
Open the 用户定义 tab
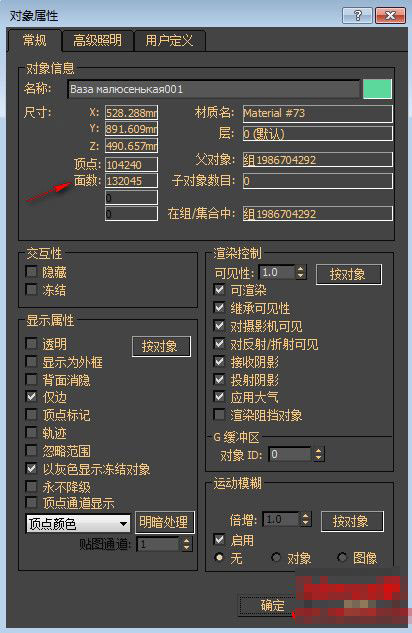[169, 40]
